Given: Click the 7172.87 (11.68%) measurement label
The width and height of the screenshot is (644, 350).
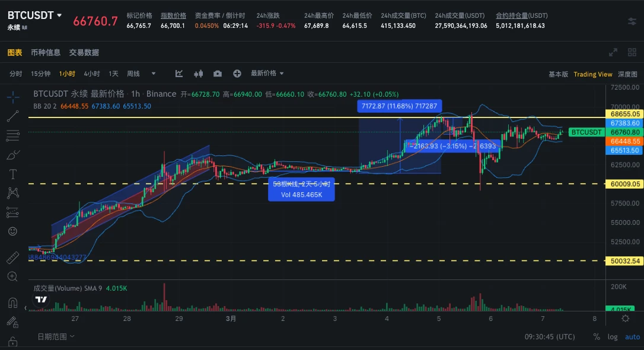Looking at the screenshot, I should pos(399,106).
